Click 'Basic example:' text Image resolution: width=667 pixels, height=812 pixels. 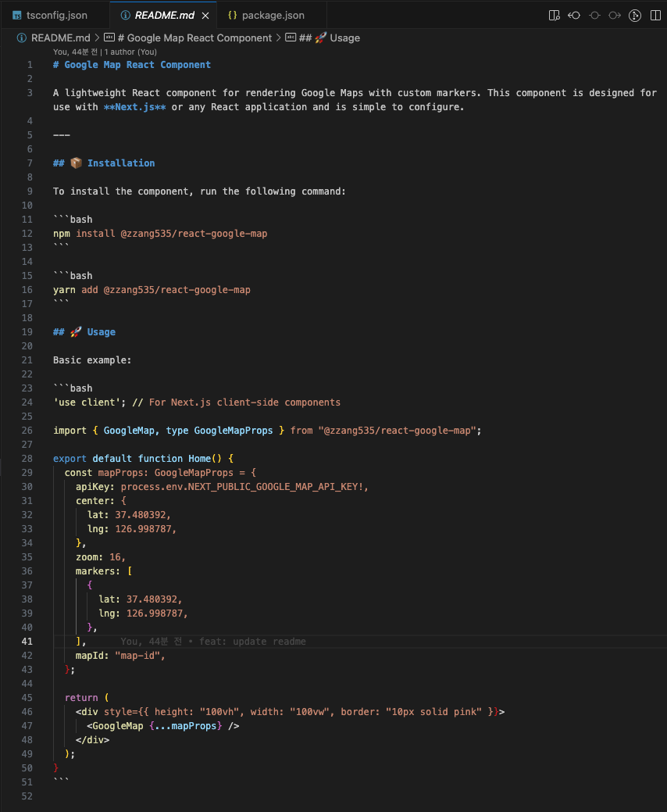pos(92,360)
